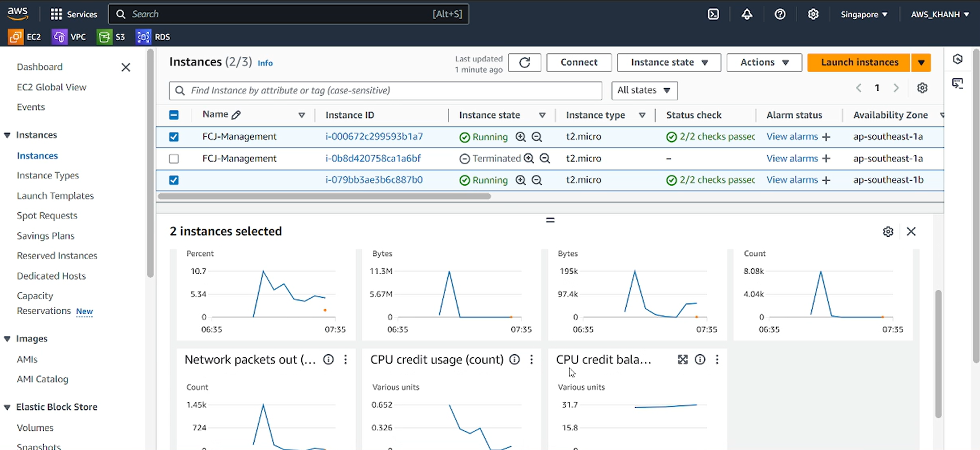980x450 pixels.
Task: Focus the Find Instance filter field
Action: (x=386, y=91)
